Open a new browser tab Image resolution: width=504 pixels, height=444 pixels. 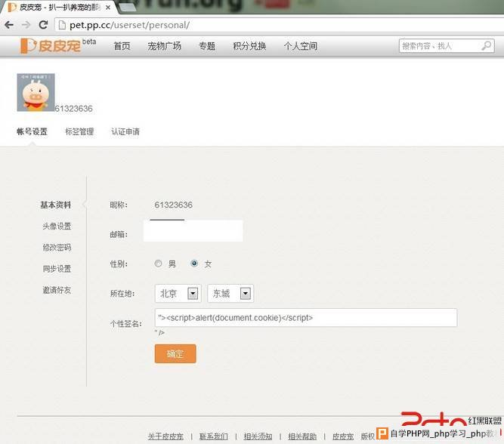point(127,8)
